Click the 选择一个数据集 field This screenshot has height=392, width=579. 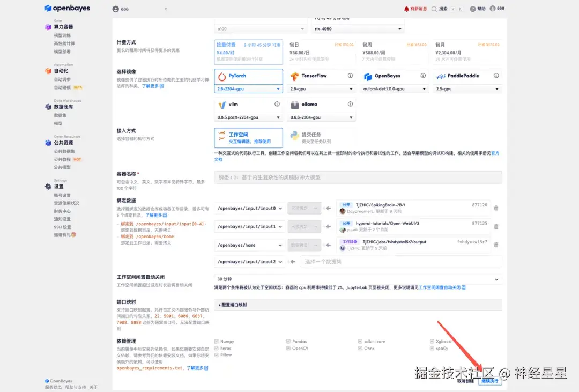401,262
